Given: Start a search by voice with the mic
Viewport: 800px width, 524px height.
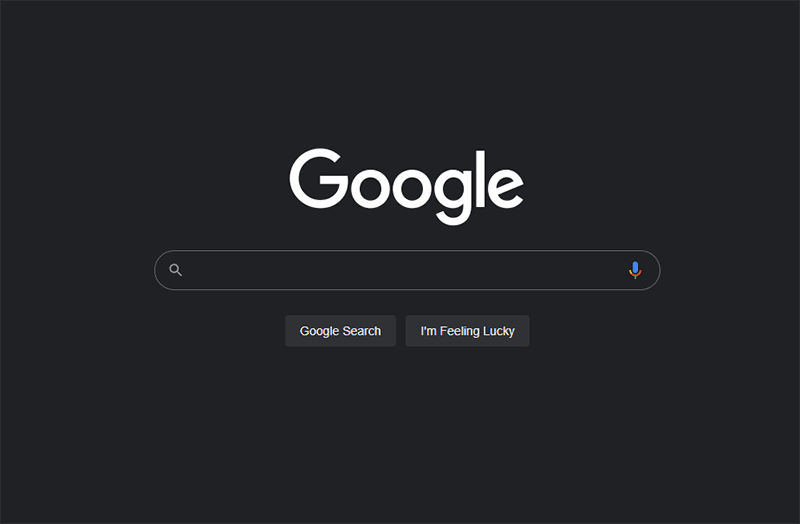Looking at the screenshot, I should click(x=635, y=270).
